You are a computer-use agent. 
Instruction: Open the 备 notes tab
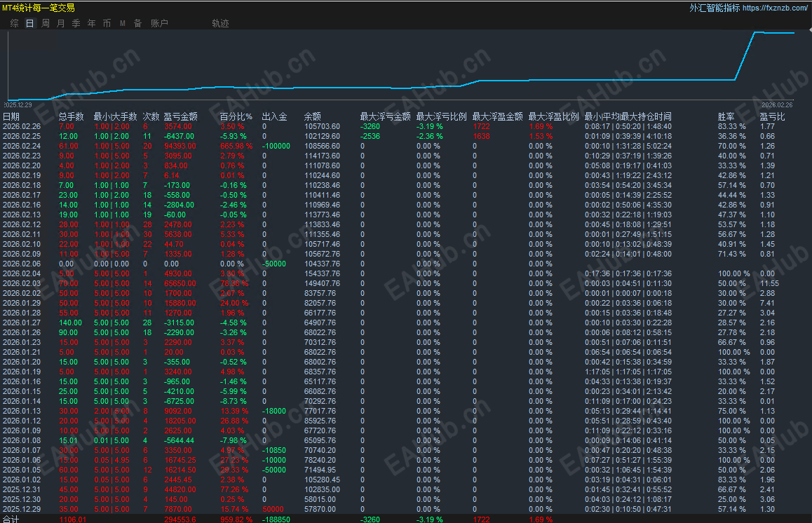pyautogui.click(x=137, y=23)
